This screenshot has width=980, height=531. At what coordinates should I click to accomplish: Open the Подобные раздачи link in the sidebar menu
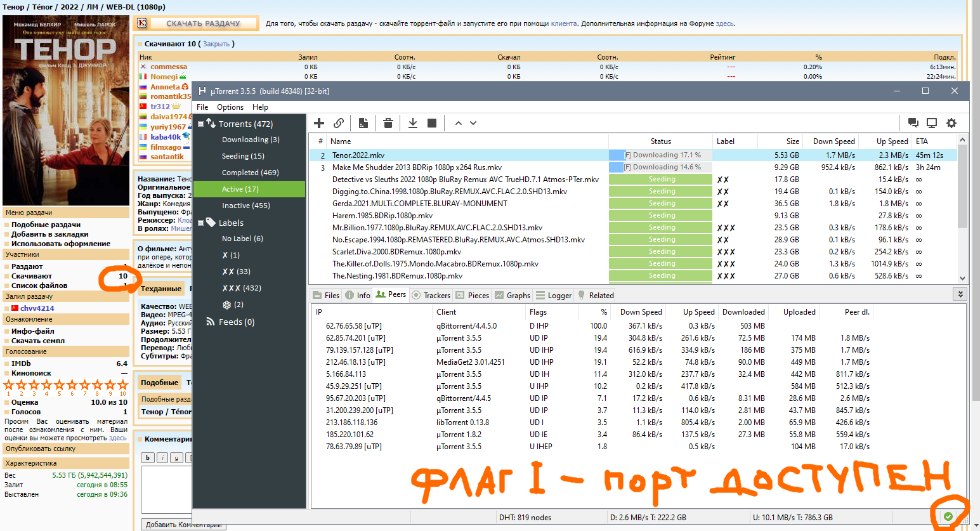(46, 225)
